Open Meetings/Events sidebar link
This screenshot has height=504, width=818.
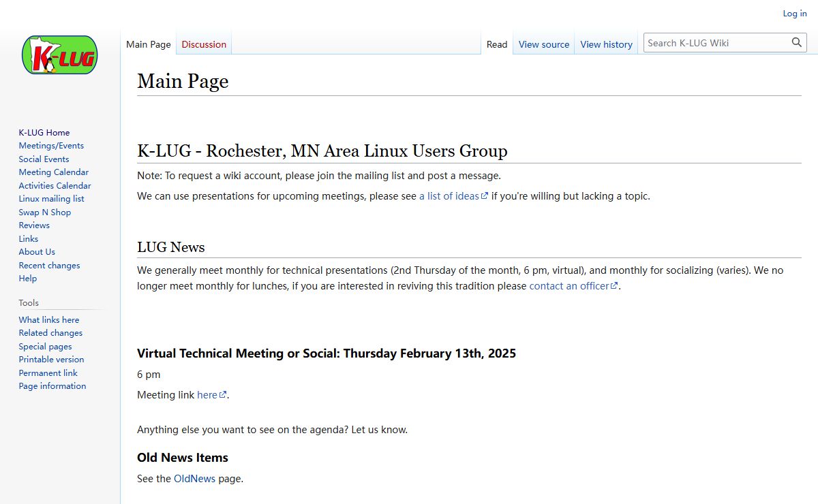point(51,145)
